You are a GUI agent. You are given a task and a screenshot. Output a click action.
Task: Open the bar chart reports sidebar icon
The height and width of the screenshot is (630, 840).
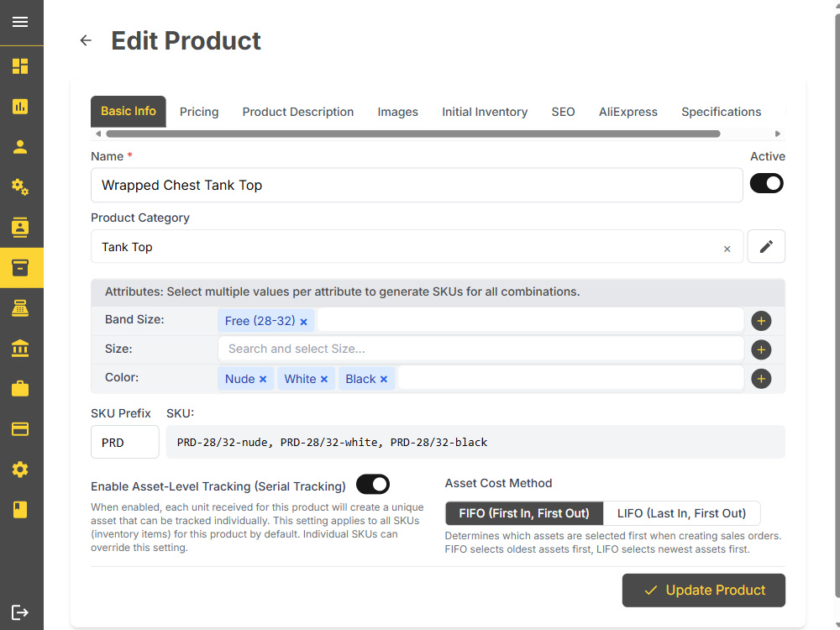coord(20,106)
